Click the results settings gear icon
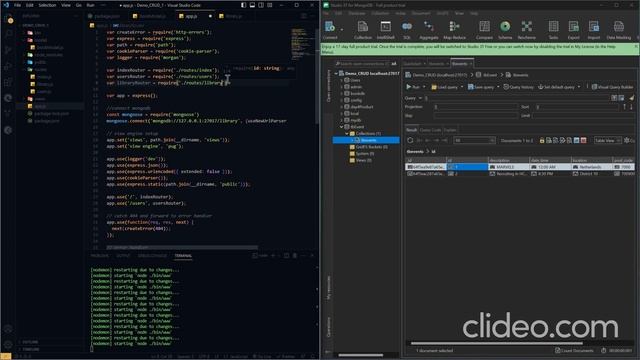The height and width of the screenshot is (360, 640). [x=627, y=140]
